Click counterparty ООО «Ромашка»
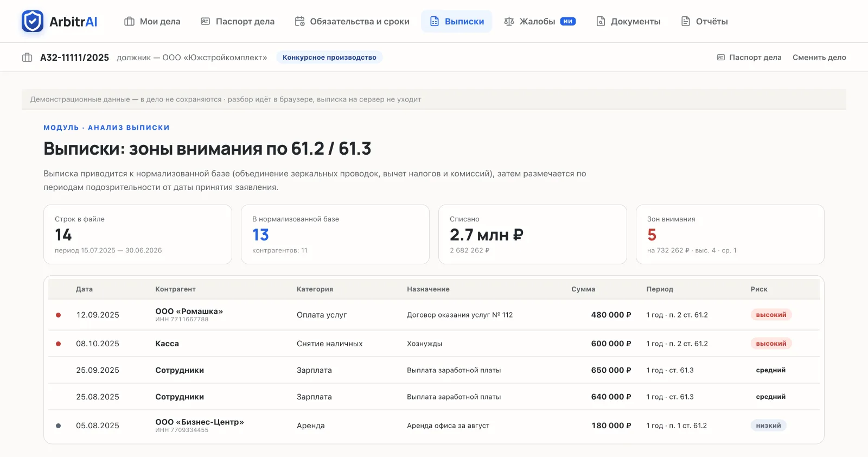 pyautogui.click(x=189, y=312)
